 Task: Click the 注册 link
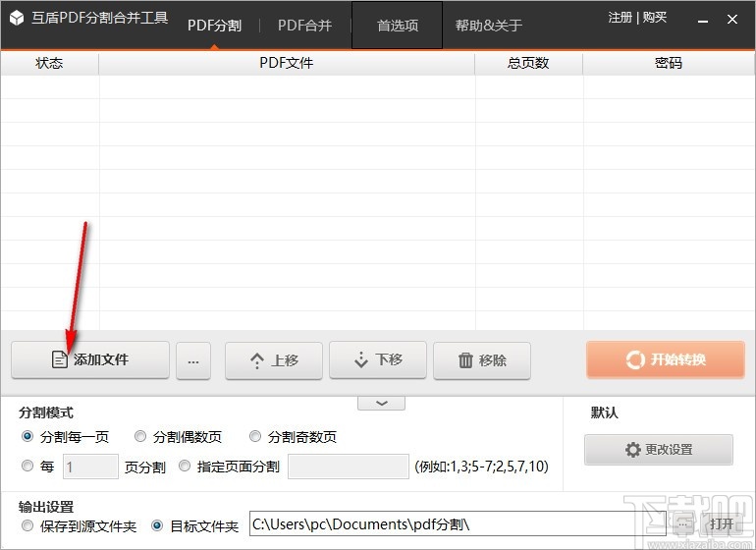(621, 18)
